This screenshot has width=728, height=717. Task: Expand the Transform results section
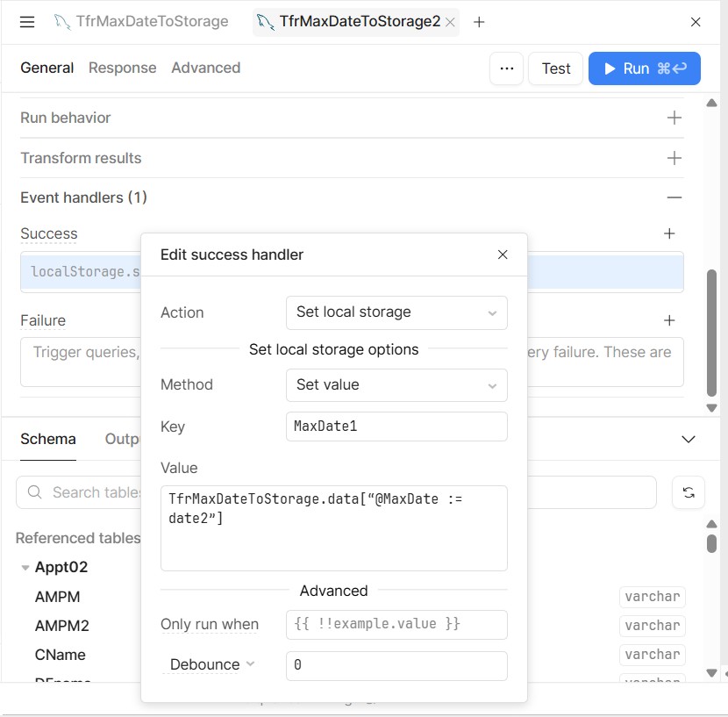tap(674, 158)
